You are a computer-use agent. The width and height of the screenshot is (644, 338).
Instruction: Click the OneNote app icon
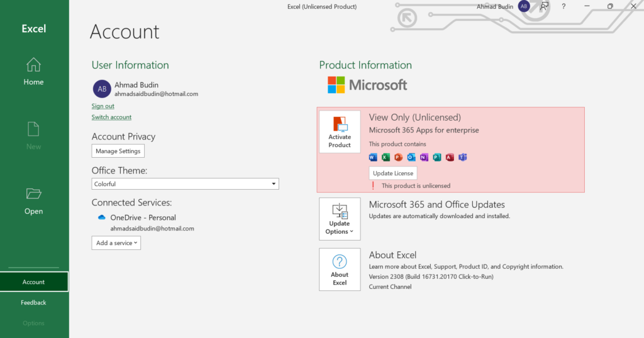click(x=425, y=157)
